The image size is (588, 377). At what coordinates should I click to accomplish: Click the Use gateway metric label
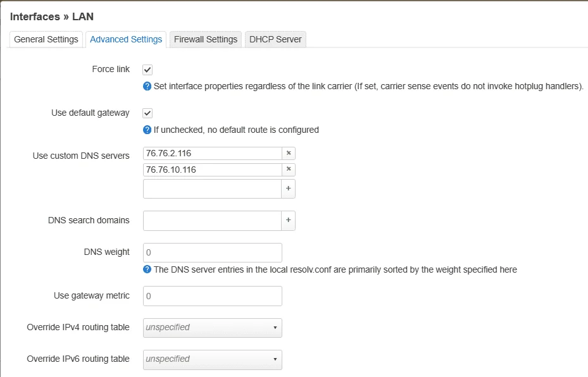coord(92,295)
